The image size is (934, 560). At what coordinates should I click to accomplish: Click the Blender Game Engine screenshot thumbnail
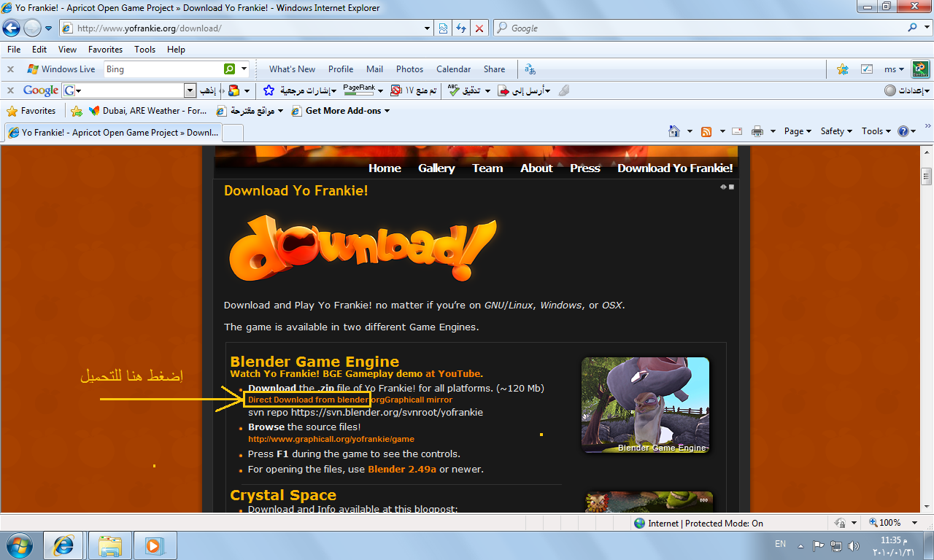[645, 405]
